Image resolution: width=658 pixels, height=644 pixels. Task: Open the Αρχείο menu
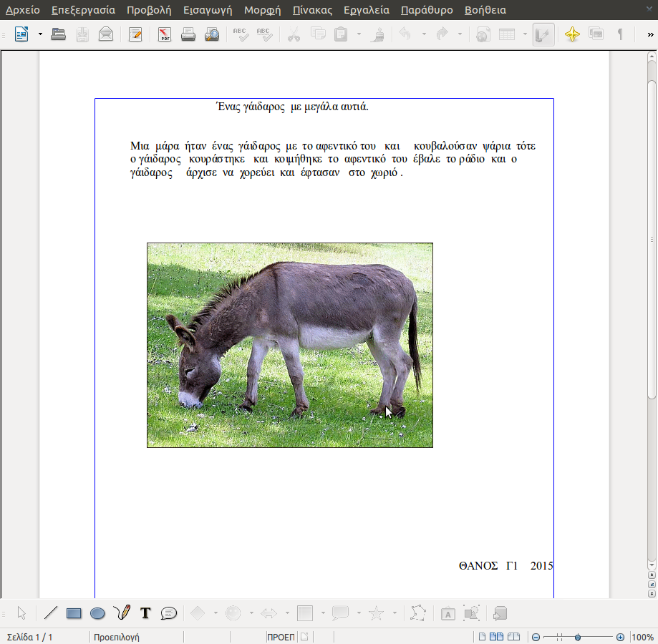pos(23,9)
